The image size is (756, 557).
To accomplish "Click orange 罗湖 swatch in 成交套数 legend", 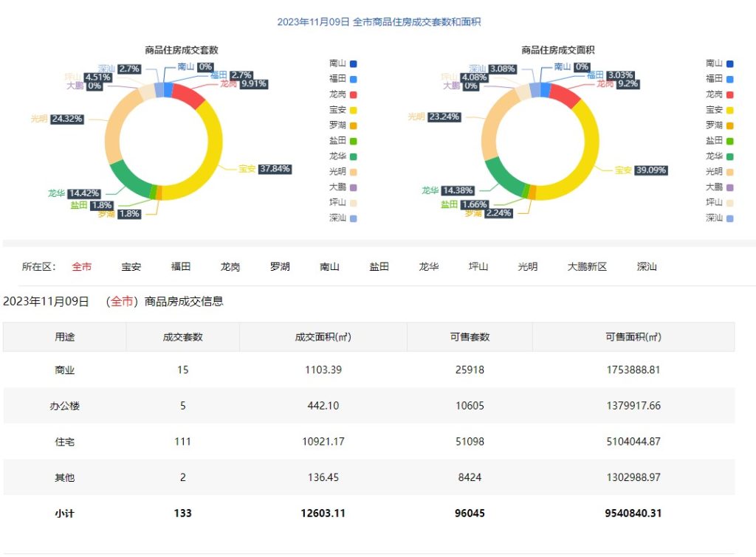I will 354,125.
